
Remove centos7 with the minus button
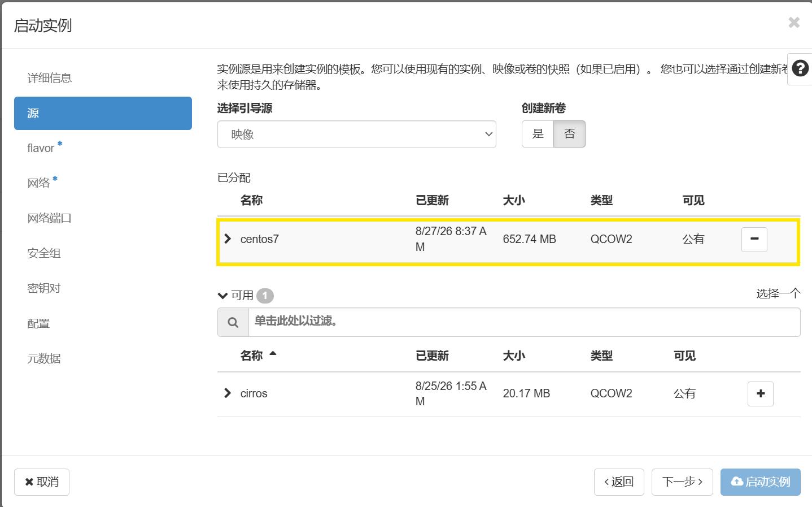754,239
